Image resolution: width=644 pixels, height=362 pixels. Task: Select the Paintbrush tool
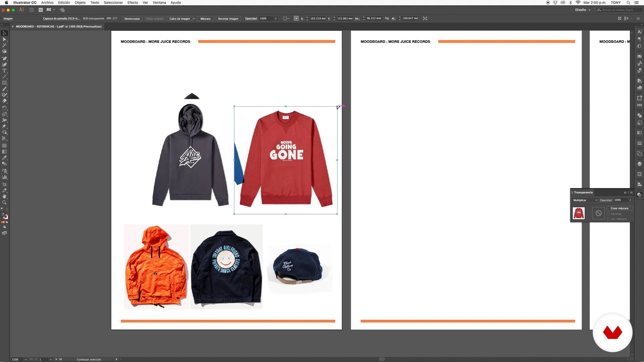click(x=4, y=89)
